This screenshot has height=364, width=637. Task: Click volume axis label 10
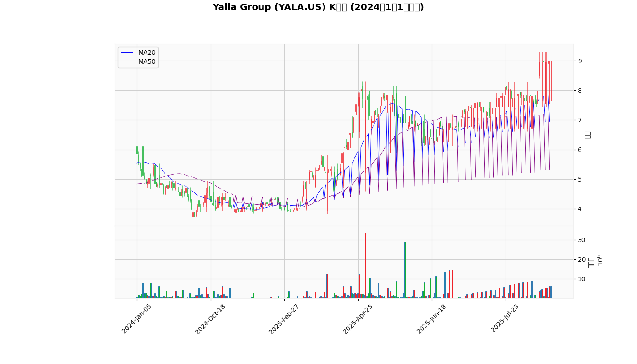pyautogui.click(x=581, y=279)
